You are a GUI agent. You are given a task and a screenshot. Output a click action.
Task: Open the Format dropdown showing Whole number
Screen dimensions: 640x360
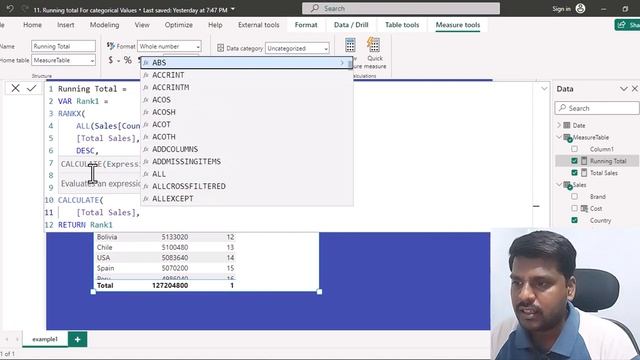(169, 46)
